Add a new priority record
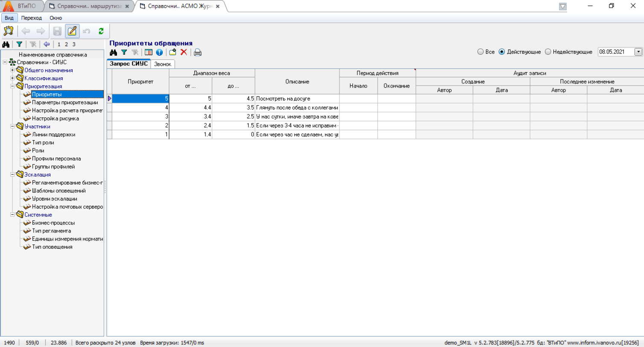 tap(173, 53)
